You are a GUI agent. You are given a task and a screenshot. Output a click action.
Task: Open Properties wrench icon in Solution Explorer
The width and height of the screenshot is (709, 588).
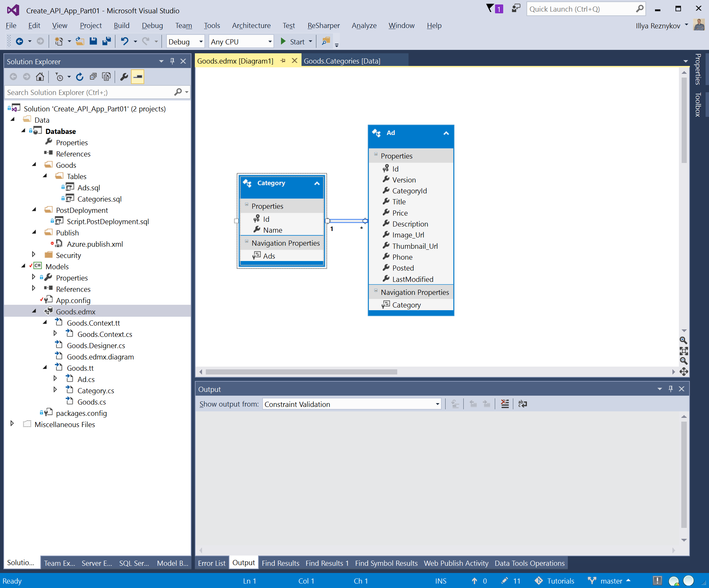[124, 77]
